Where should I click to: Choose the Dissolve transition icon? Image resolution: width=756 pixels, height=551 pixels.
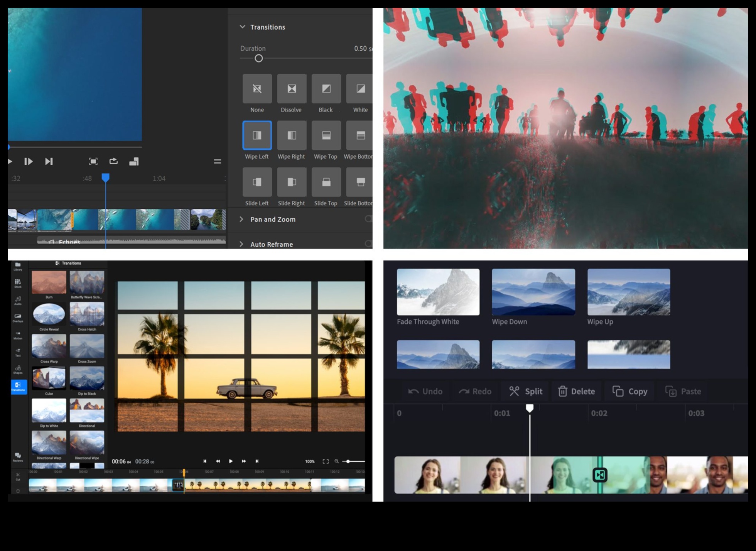[x=292, y=89]
